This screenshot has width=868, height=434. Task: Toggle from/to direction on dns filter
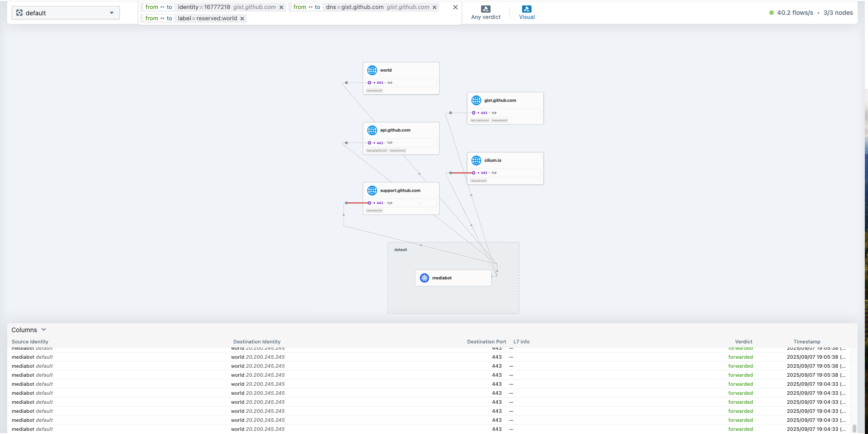point(307,7)
